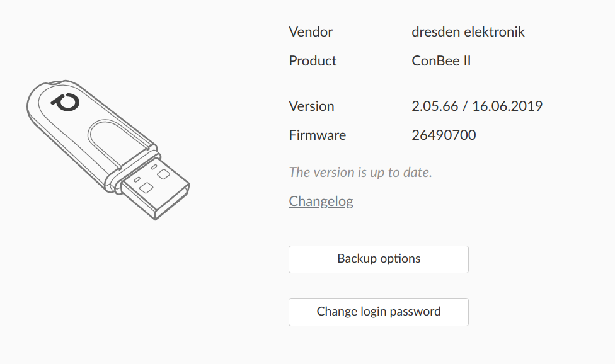Select the Version label
Viewport: 615px width, 364px height.
[x=311, y=106]
